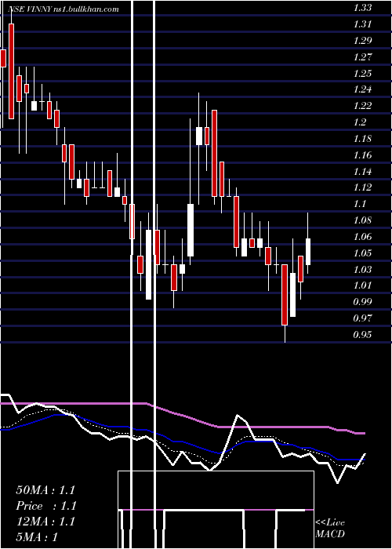Click the last white candle on the right
Image resolution: width=392 pixels, height=549 pixels.
308,252
